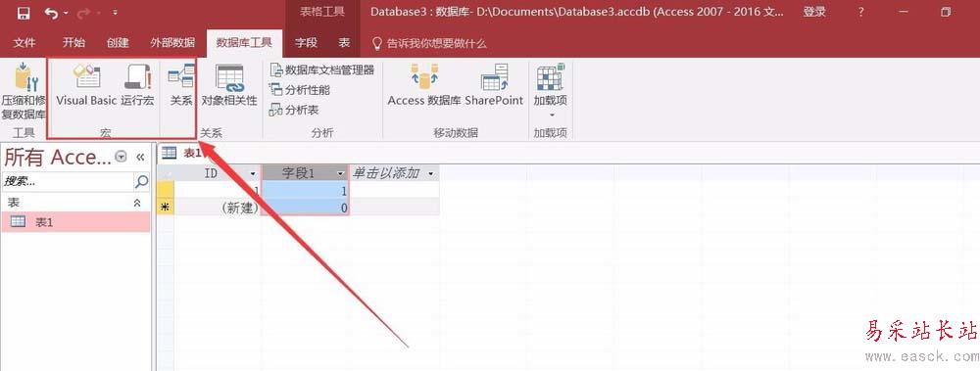The image size is (980, 371).
Task: Click the select-all corner of the datasheet
Action: (x=166, y=173)
